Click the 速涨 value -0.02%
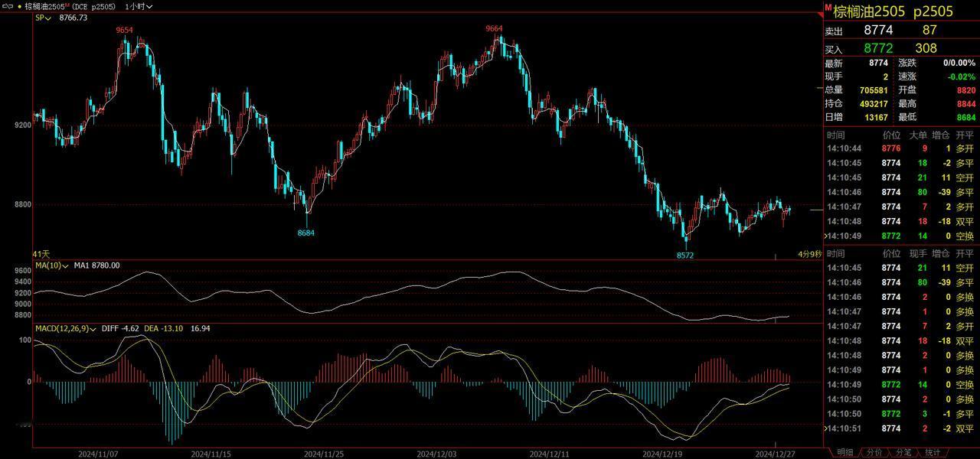 click(x=962, y=76)
